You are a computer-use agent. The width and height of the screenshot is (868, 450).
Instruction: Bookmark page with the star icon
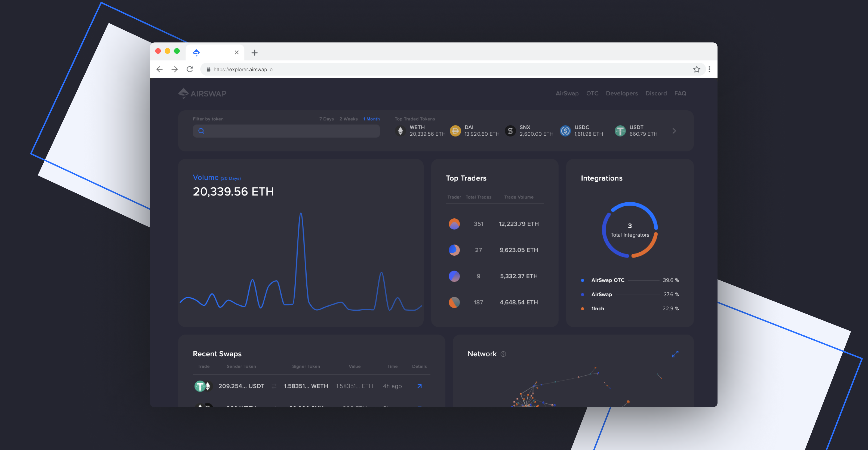click(x=697, y=69)
